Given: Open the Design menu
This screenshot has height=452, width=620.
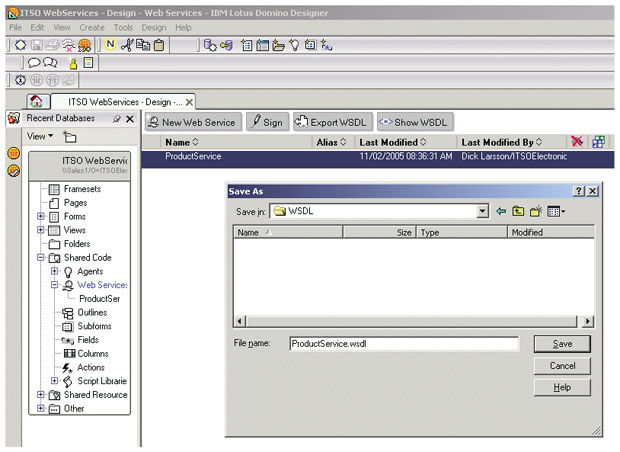Looking at the screenshot, I should (x=154, y=27).
